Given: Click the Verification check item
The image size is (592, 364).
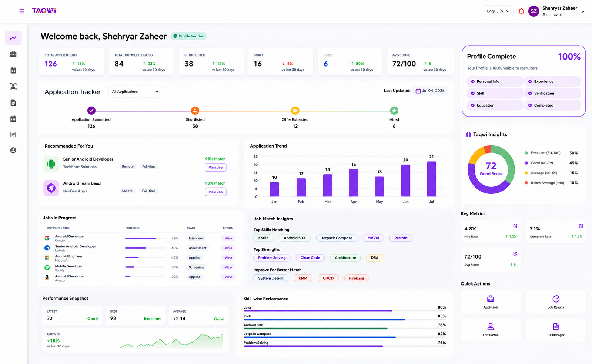Looking at the screenshot, I should click(552, 93).
